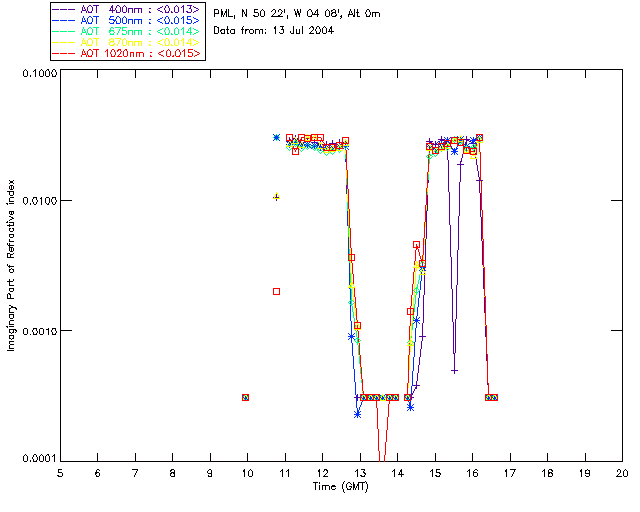This screenshot has height=512, width=640.
Task: Click the x-axis tick label 7
Action: pyautogui.click(x=135, y=473)
